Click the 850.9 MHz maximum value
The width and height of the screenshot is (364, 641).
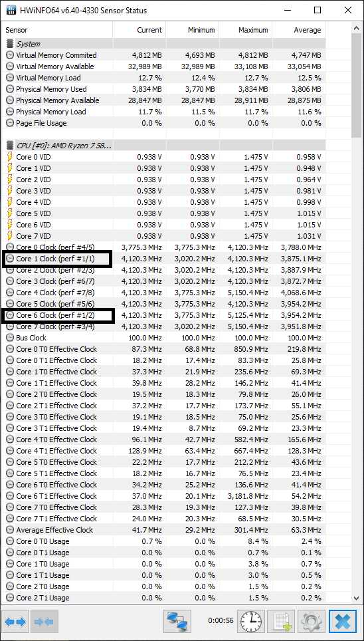click(250, 349)
